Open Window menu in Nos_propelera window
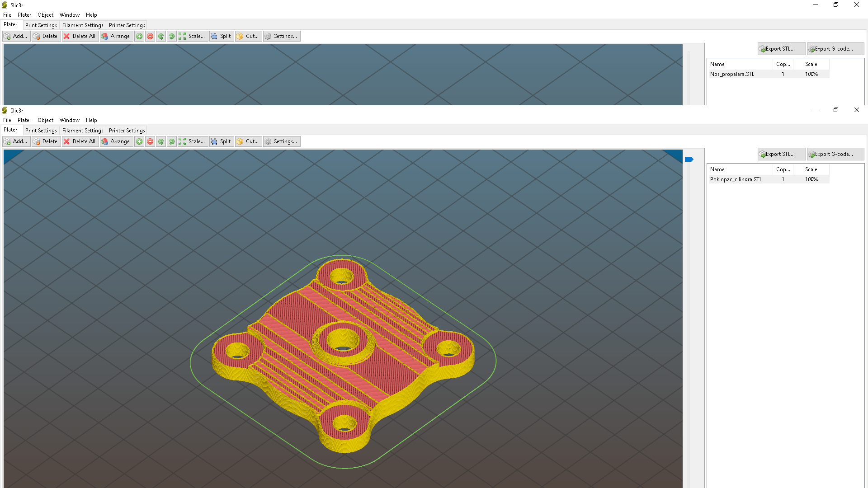 coord(70,15)
